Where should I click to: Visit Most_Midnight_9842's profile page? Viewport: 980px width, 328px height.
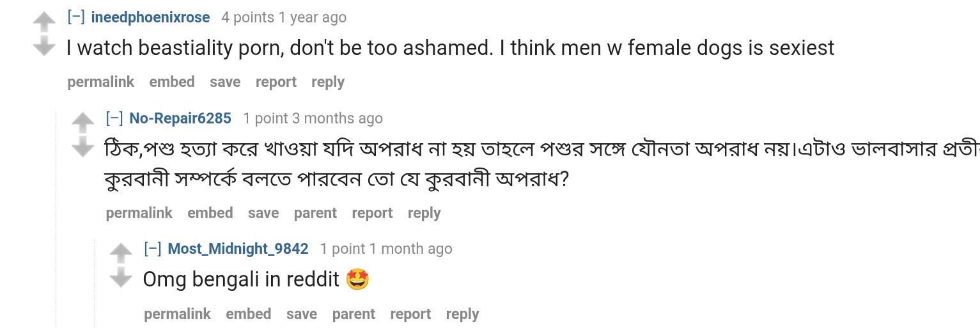pyautogui.click(x=238, y=249)
